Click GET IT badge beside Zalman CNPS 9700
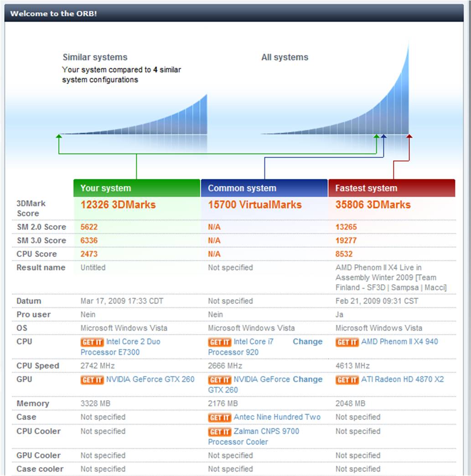Viewport: 471px width, 476px height. [x=220, y=432]
